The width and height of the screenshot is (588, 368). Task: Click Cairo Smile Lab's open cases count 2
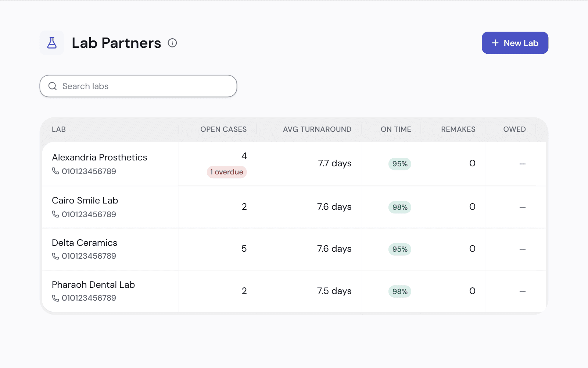(x=244, y=207)
